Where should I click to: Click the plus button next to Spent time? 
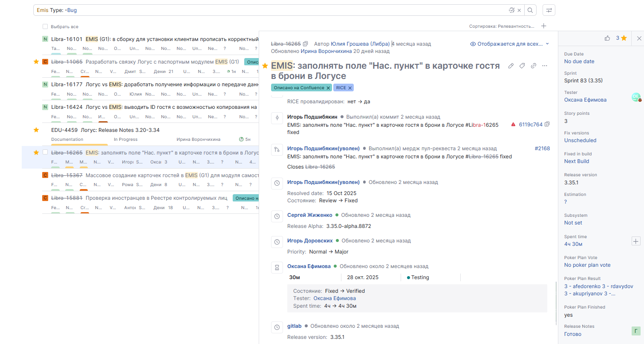tap(635, 241)
